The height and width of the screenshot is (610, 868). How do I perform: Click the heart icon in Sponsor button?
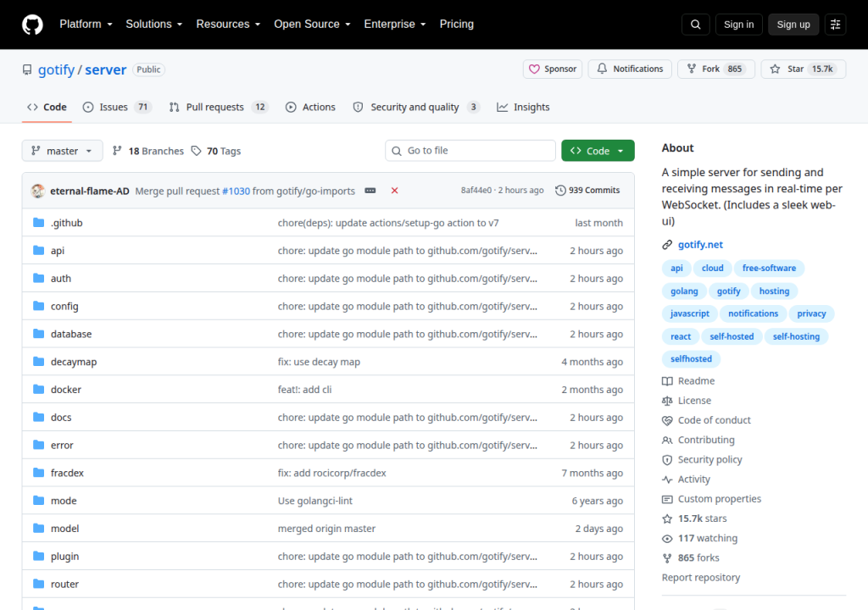coord(534,69)
